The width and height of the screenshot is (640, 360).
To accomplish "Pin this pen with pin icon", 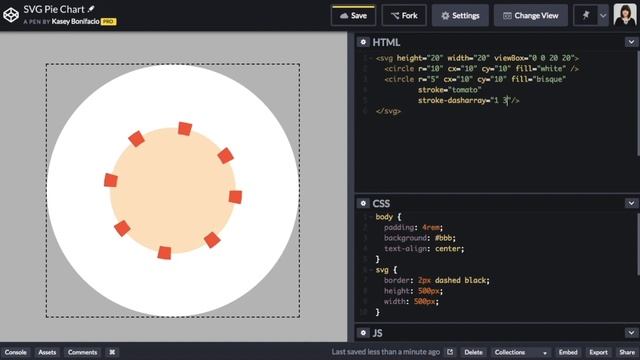I will coord(586,16).
